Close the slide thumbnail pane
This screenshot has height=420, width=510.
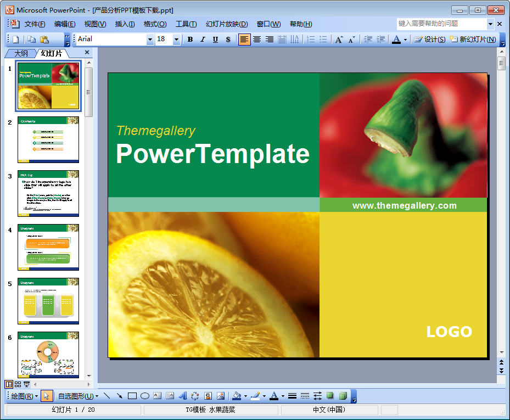point(87,52)
